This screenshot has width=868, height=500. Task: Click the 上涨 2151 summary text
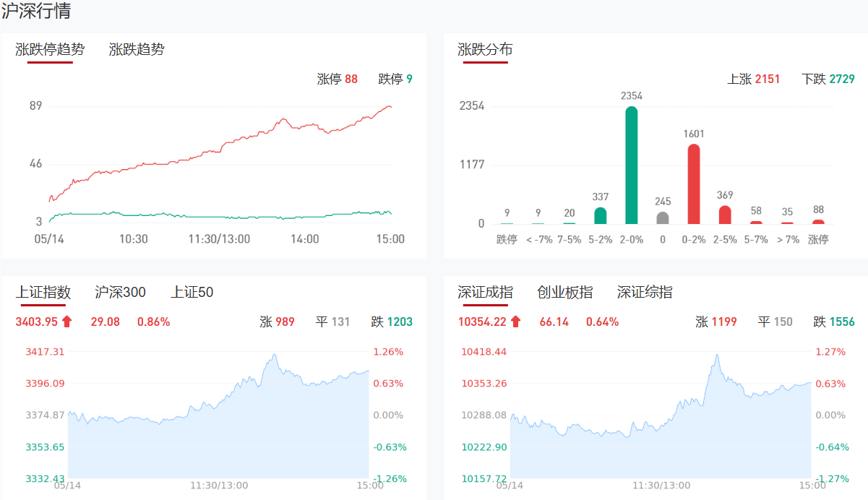(x=753, y=79)
